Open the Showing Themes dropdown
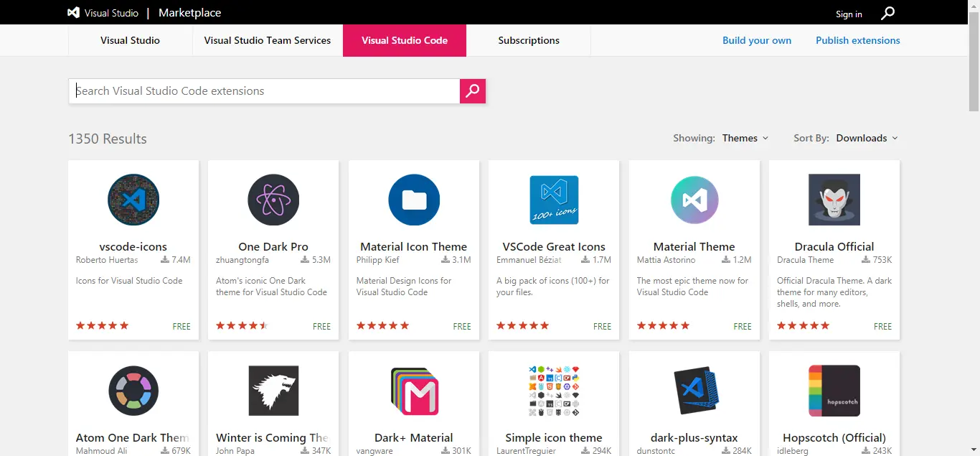This screenshot has height=456, width=980. 745,138
